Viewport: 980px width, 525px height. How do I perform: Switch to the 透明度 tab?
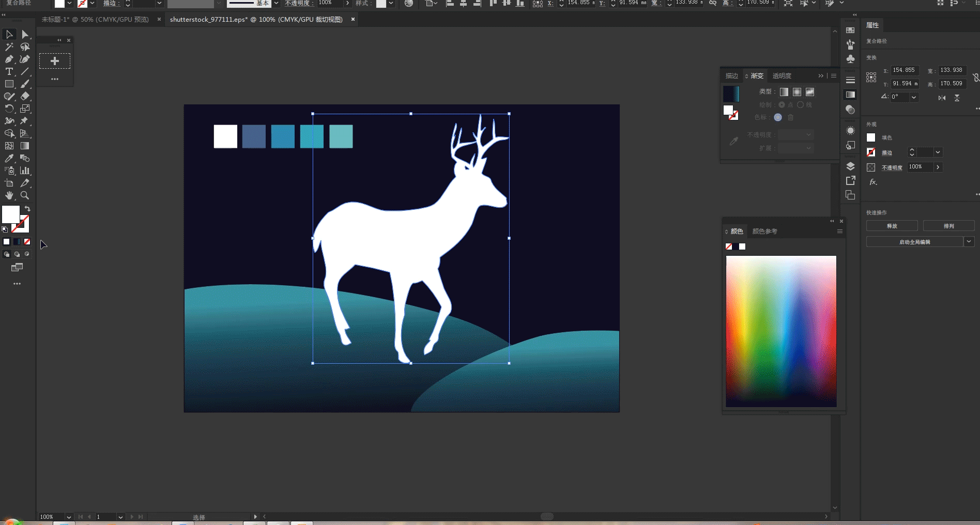coord(782,75)
